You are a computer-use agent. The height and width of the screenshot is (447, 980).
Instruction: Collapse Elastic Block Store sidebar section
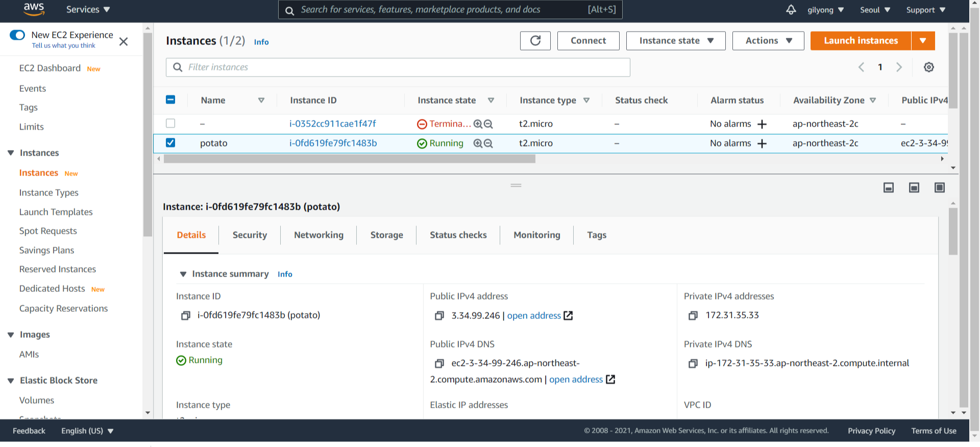coord(11,381)
